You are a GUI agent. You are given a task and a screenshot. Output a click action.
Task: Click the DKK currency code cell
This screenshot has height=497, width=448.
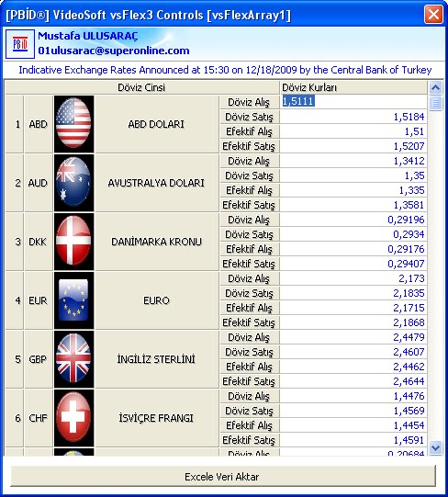(x=38, y=242)
